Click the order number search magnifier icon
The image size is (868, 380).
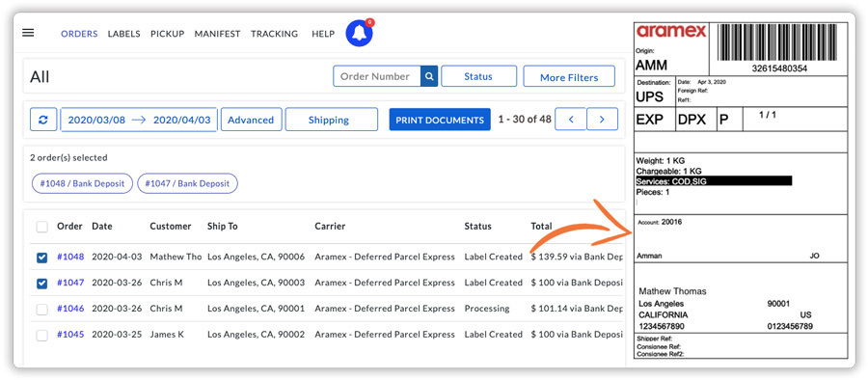click(x=429, y=76)
